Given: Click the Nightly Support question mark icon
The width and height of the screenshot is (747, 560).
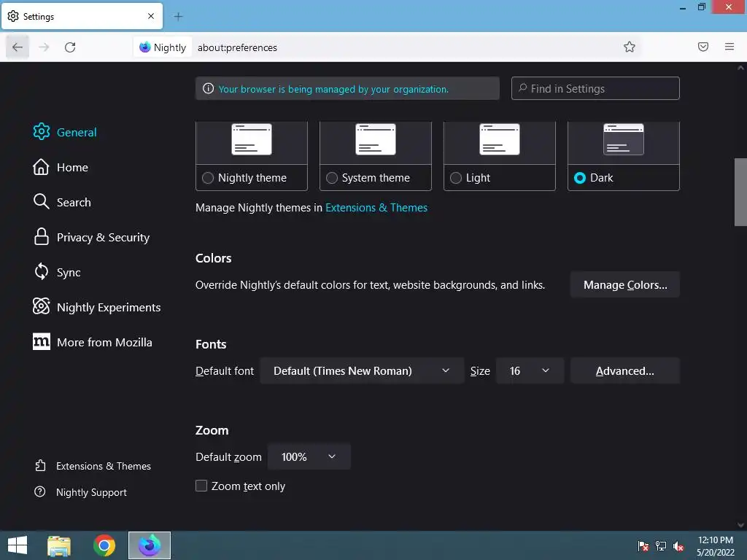Looking at the screenshot, I should tap(40, 491).
